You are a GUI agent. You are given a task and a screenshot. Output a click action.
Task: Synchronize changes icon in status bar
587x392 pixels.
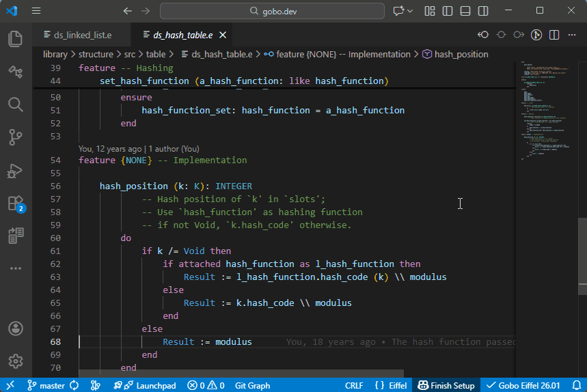(74, 385)
